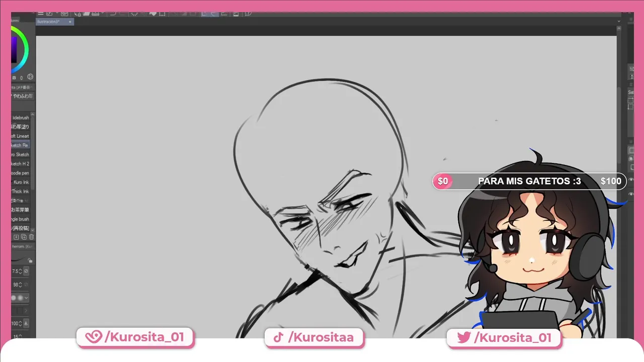Toggle the tool property lock icon
The image size is (644, 362).
[x=30, y=260]
